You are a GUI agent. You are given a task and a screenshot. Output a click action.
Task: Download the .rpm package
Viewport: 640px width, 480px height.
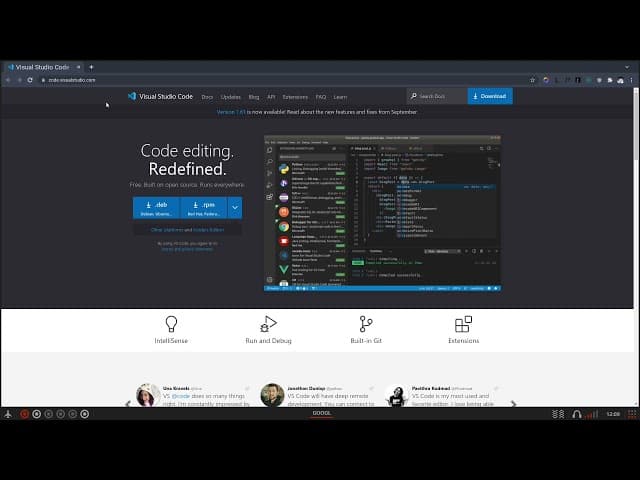click(203, 208)
